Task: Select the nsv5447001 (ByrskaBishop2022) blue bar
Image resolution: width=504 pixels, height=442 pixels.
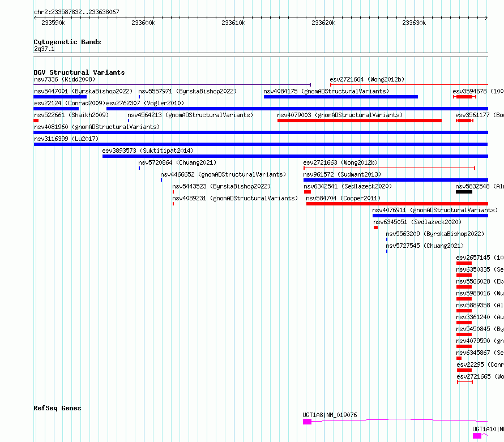Action: click(60, 97)
